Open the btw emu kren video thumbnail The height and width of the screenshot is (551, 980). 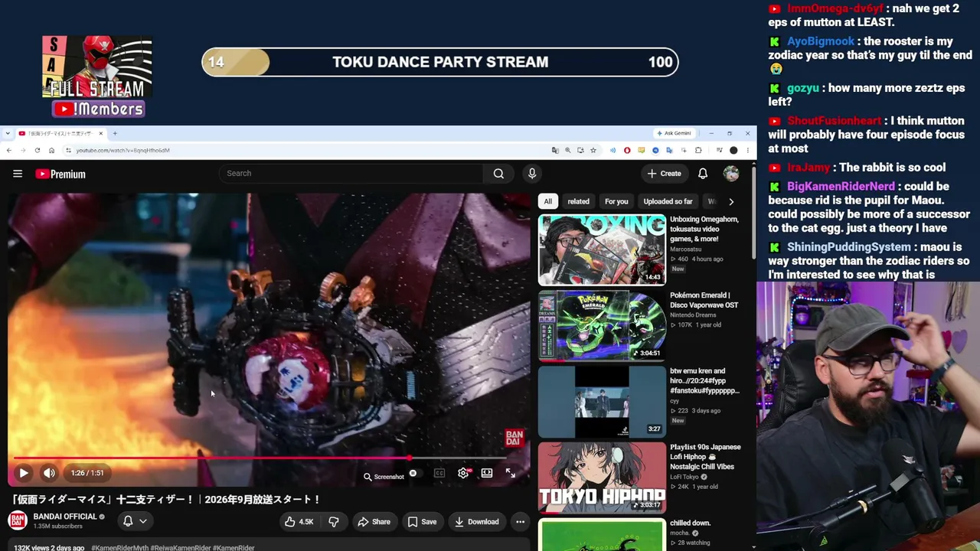(602, 402)
